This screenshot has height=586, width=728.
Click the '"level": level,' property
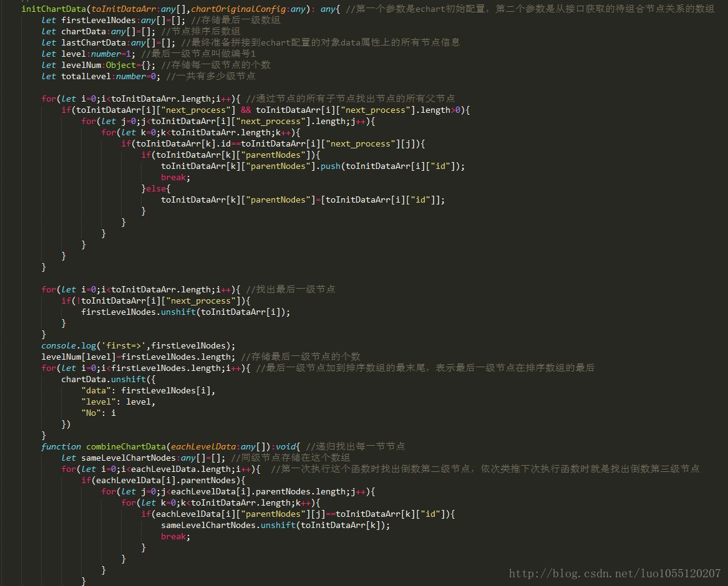119,402
